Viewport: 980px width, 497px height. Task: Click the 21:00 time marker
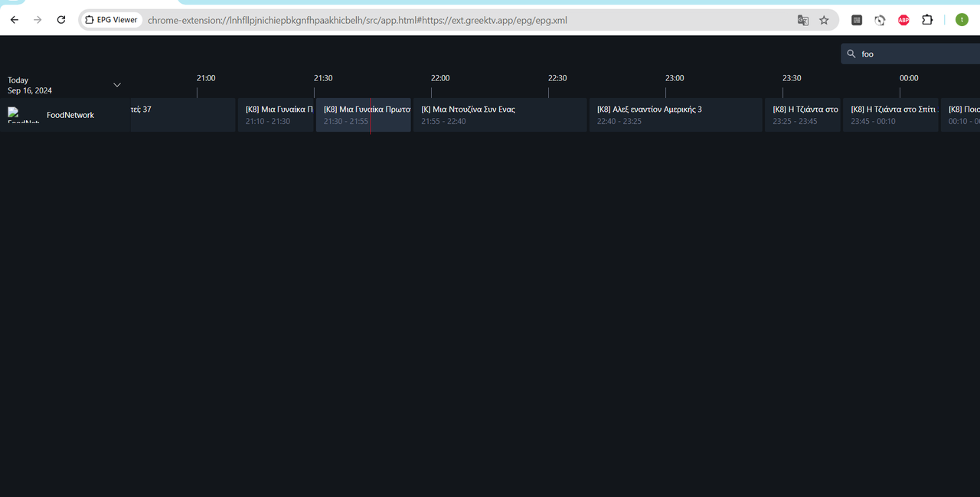(x=206, y=78)
